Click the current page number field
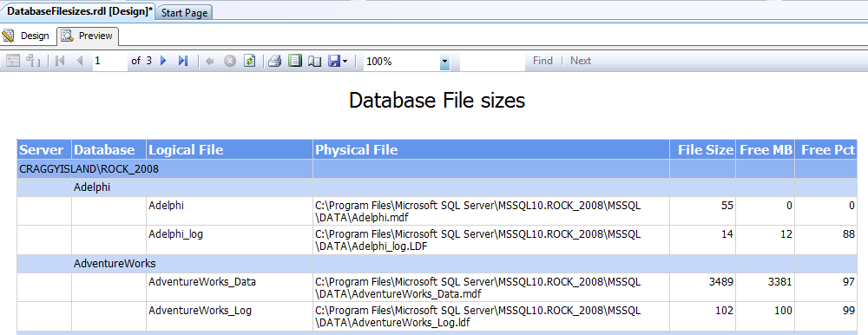Image resolution: width=868 pixels, height=335 pixels. pos(109,61)
